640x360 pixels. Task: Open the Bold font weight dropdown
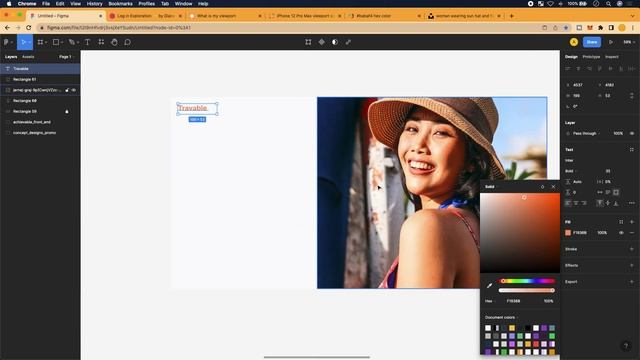point(571,171)
